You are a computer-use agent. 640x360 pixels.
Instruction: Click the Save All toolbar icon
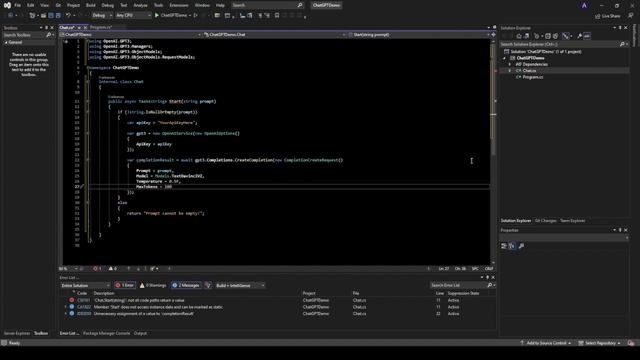click(x=58, y=15)
